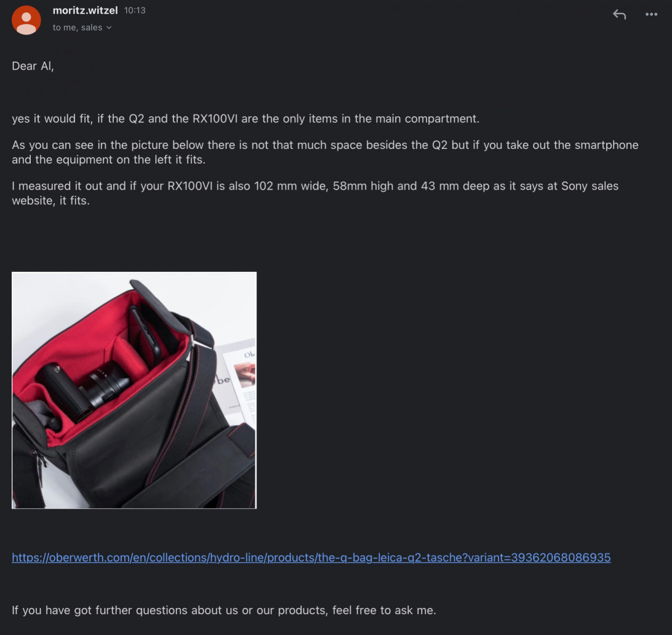Click the paragraph beginning 'I measured it out'
The height and width of the screenshot is (635, 672).
point(315,193)
